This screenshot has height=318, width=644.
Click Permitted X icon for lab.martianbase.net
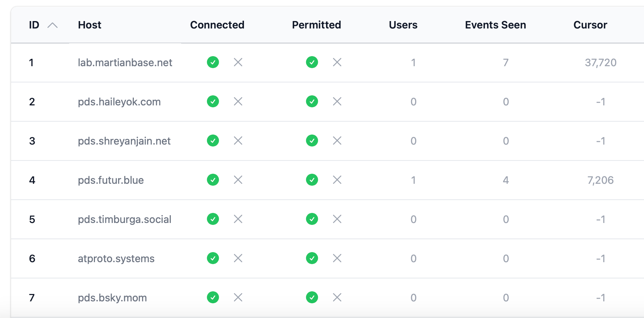[x=337, y=62]
